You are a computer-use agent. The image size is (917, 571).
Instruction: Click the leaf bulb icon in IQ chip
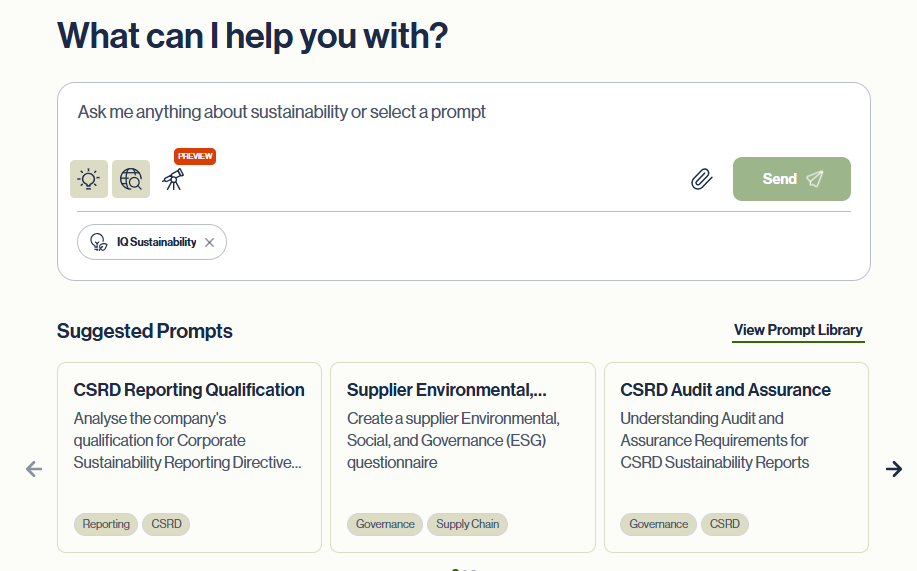pos(98,242)
